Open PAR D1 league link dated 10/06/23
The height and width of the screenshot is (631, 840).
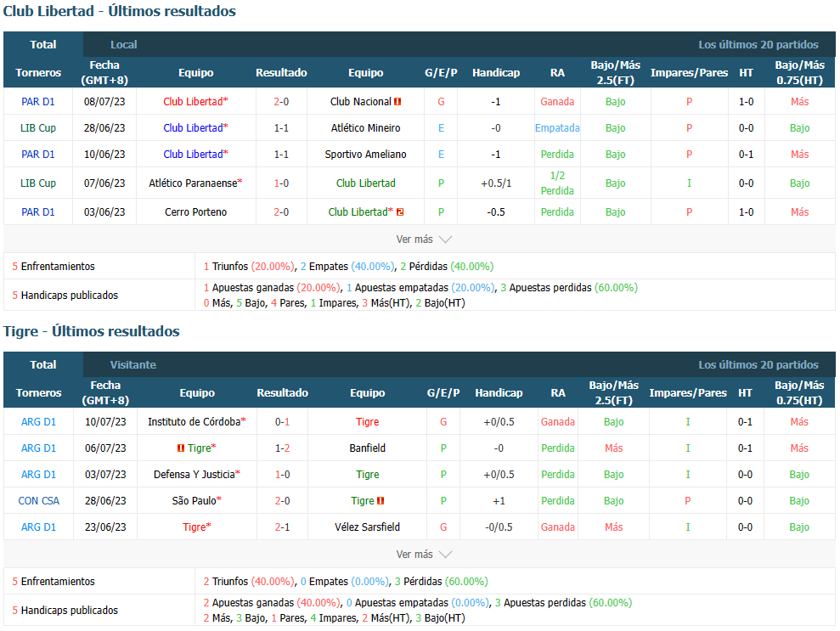(38, 155)
